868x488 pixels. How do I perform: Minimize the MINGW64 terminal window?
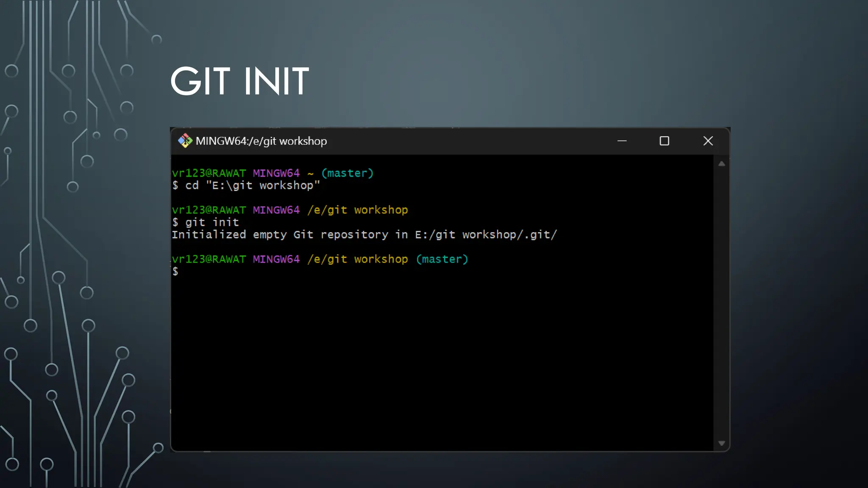pos(622,141)
